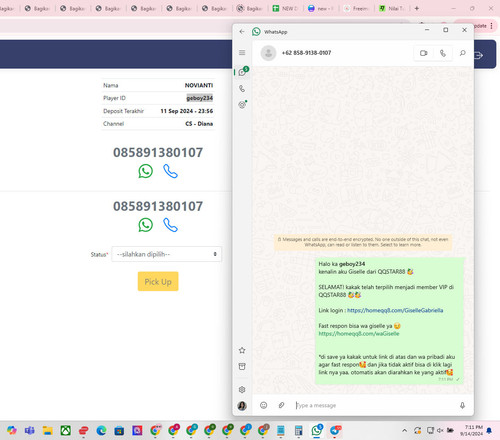Click the encryption notice banner in chat
This screenshot has height=440, width=500.
click(363, 242)
